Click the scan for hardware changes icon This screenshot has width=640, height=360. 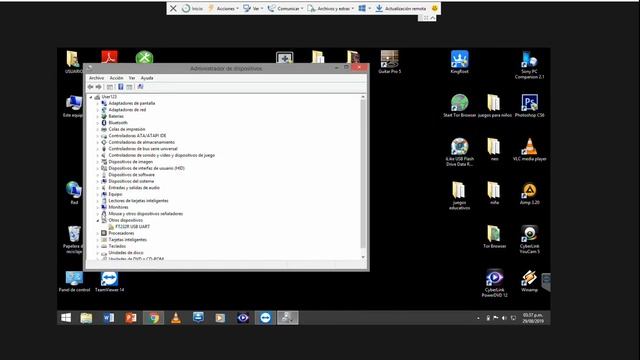pyautogui.click(x=140, y=87)
